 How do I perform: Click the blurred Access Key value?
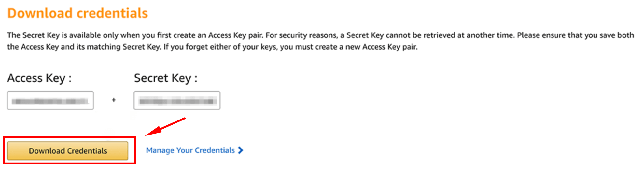(50, 101)
